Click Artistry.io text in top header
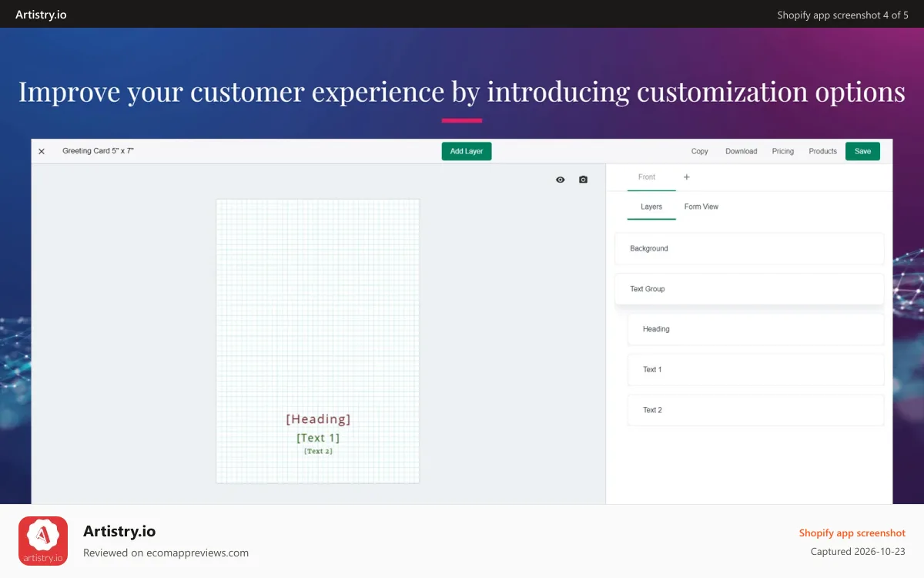Screen dimensions: 924x578 (x=41, y=14)
